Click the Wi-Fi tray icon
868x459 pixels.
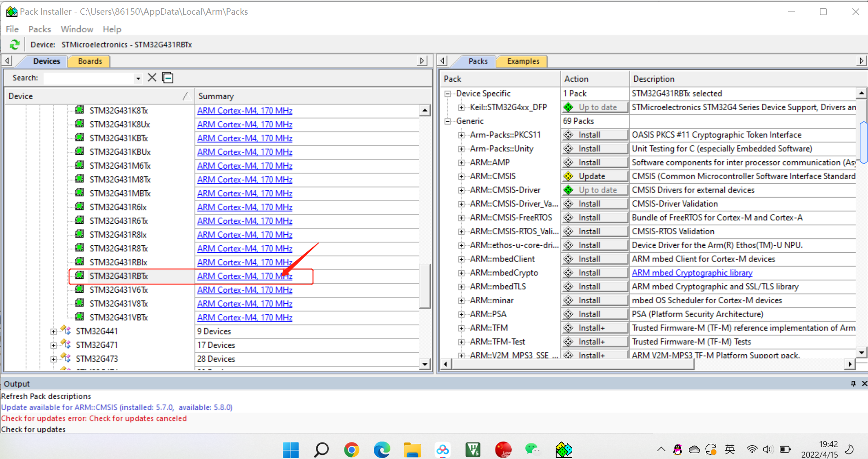[x=752, y=449]
